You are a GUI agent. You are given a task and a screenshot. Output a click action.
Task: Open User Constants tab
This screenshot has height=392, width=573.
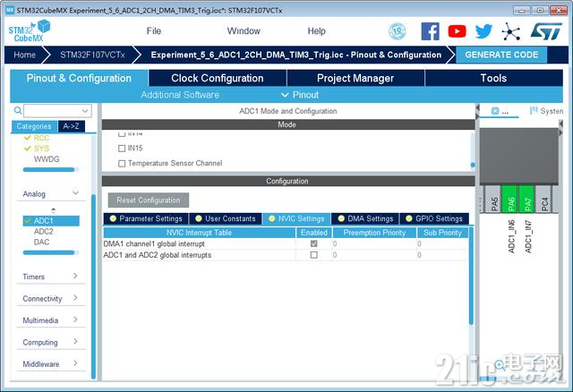point(226,219)
